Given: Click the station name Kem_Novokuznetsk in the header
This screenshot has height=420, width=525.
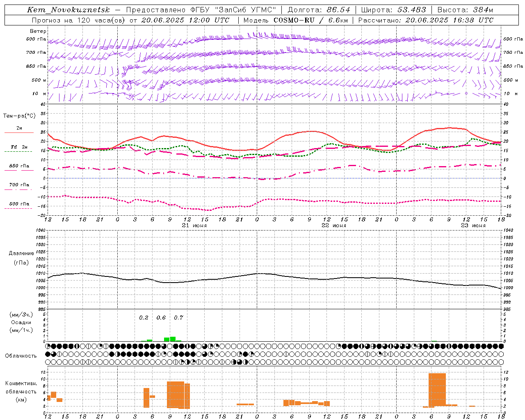Looking at the screenshot, I should (x=69, y=10).
